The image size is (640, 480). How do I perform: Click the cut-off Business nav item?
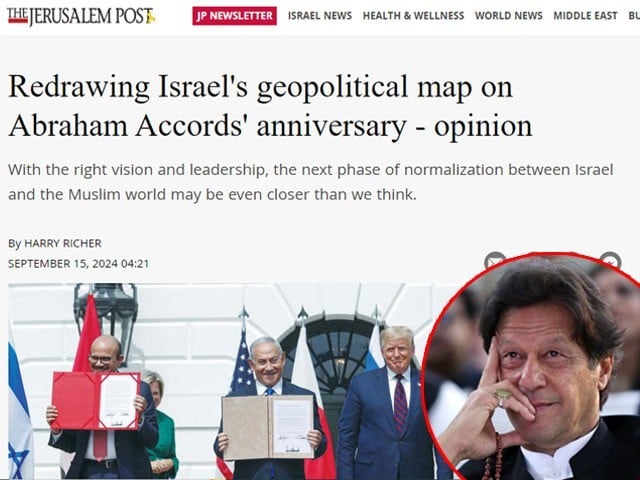(x=634, y=16)
